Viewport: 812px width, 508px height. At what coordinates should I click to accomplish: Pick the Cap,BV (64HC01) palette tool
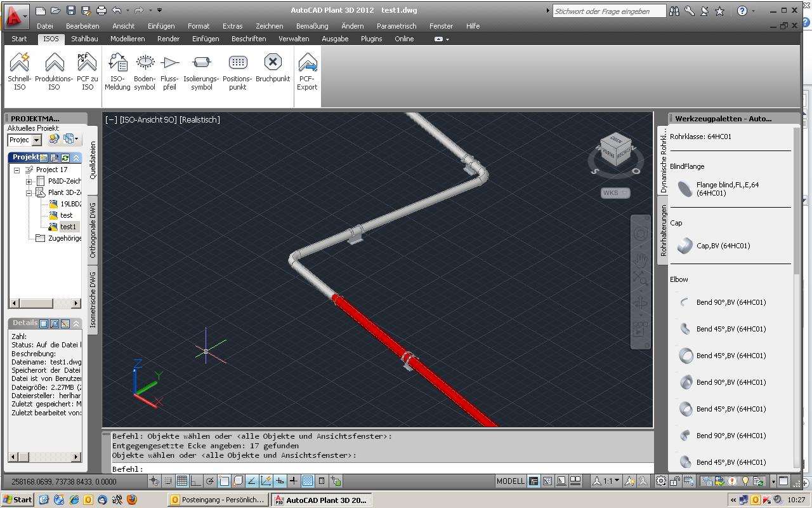684,246
